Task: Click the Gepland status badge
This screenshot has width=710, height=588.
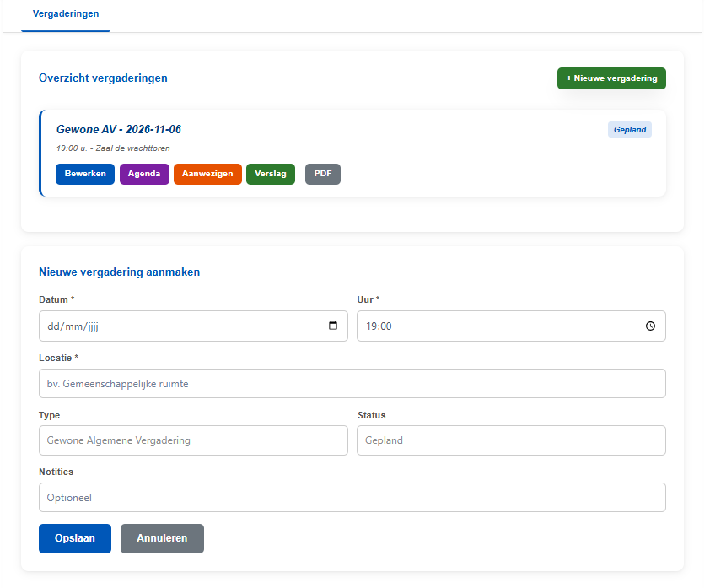Action: [629, 130]
